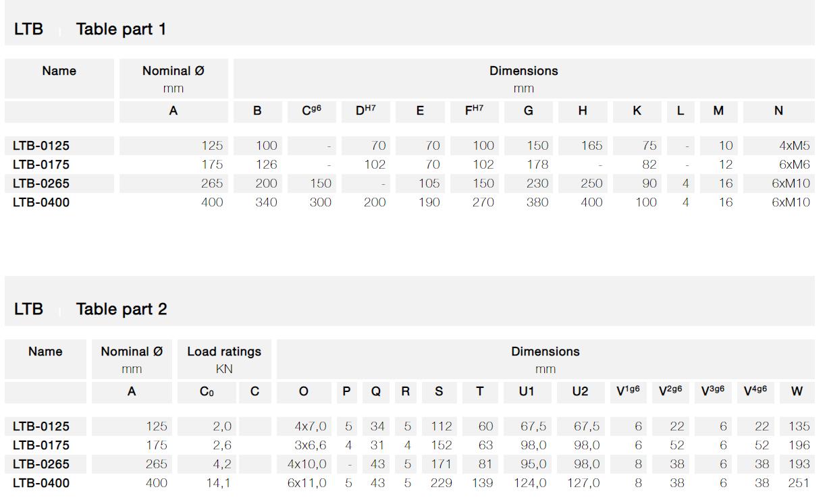Click the LTB Table part 1 heading
This screenshot has height=504, width=827.
coord(90,29)
